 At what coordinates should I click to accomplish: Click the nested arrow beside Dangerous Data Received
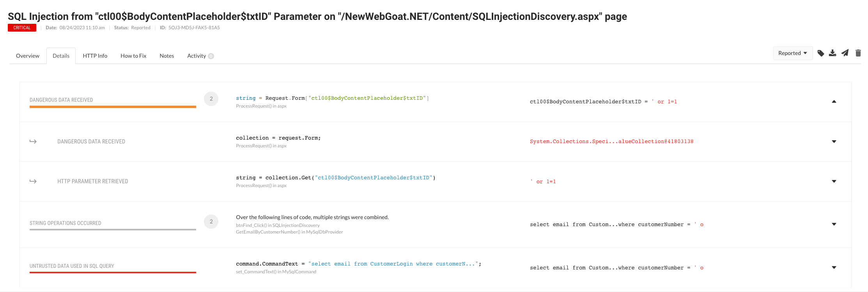pos(33,142)
